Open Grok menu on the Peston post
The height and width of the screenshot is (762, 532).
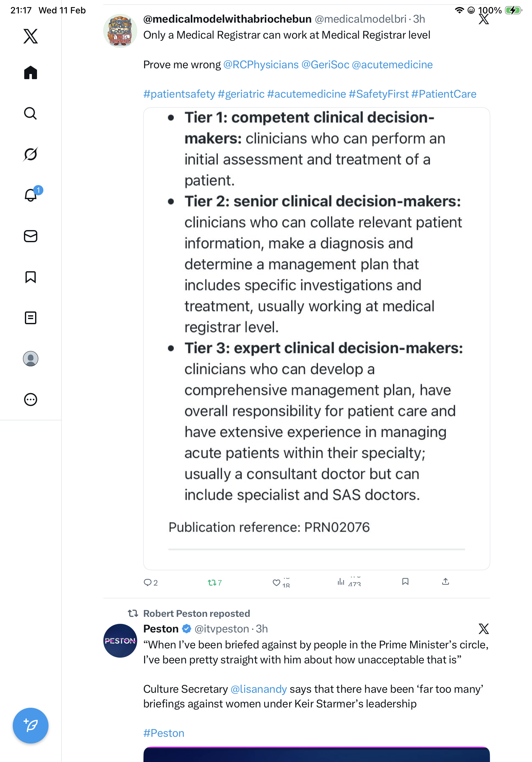(x=484, y=629)
